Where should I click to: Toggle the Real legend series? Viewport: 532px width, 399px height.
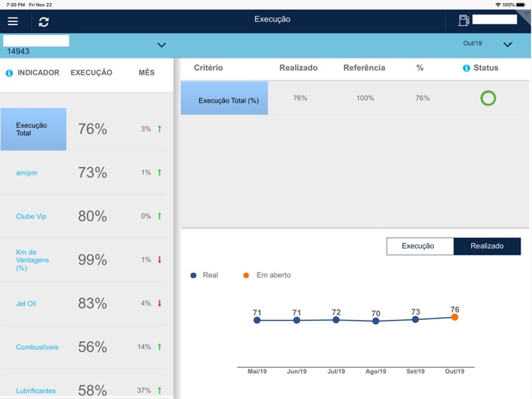coord(204,275)
